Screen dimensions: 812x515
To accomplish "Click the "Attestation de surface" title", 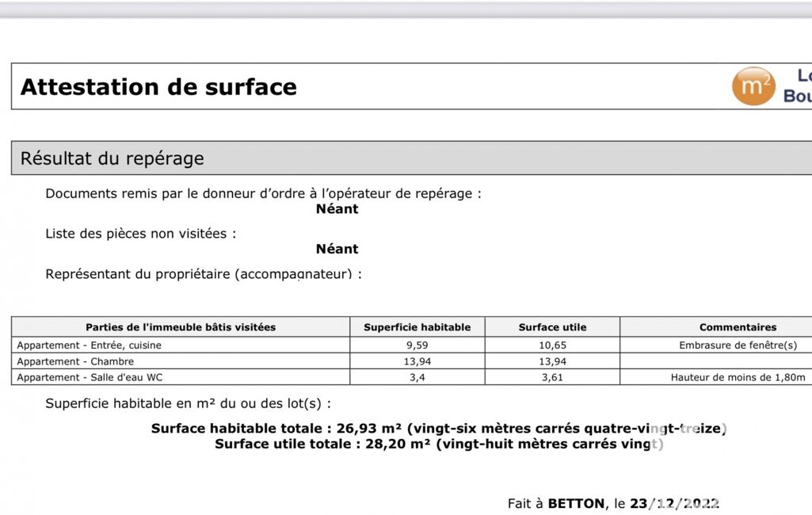I will pos(158,86).
